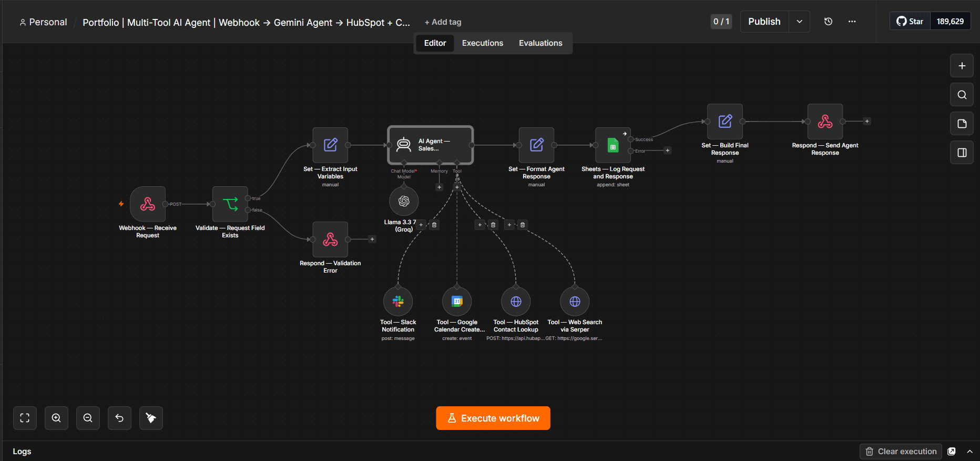Click the Logs panel header label
This screenshot has width=980, height=461.
coord(22,452)
